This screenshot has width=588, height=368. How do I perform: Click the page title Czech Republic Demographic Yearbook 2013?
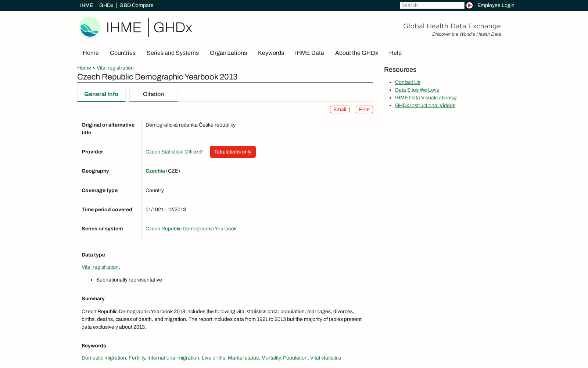(x=157, y=77)
